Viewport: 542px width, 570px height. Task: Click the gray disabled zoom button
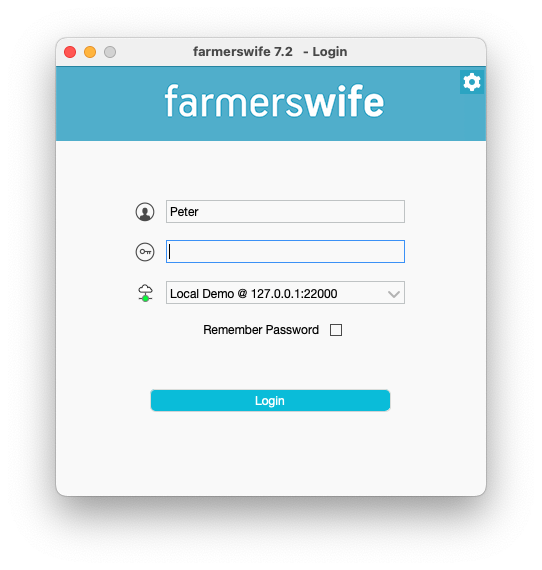[110, 52]
